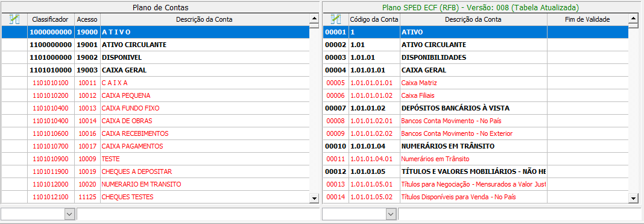Viewport: 644px width, 224px height.
Task: Select the Caixa Matriz SPED account row
Action: 476,83
